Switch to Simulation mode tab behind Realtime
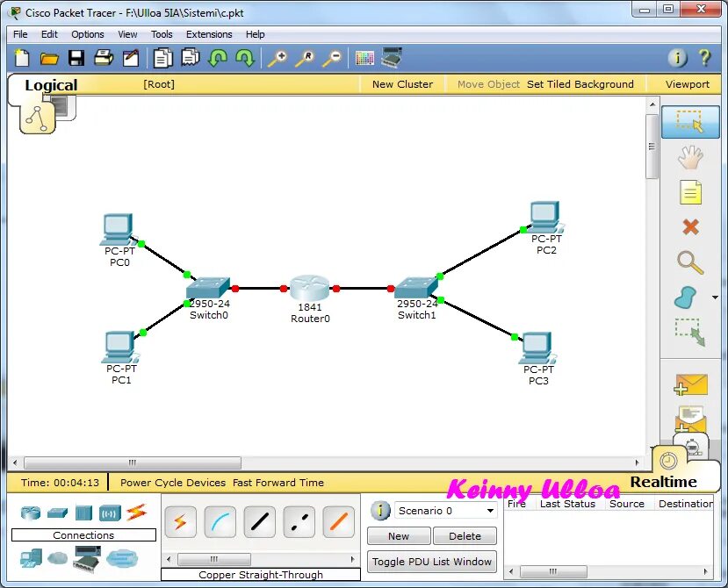The height and width of the screenshot is (588, 728). (x=693, y=445)
